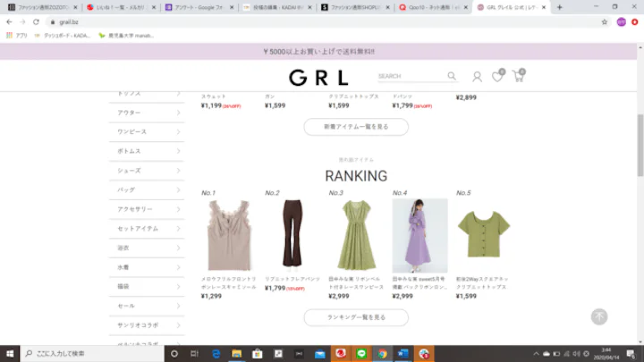
Task: Open the No.4 purple dress thumbnail
Action: point(419,236)
